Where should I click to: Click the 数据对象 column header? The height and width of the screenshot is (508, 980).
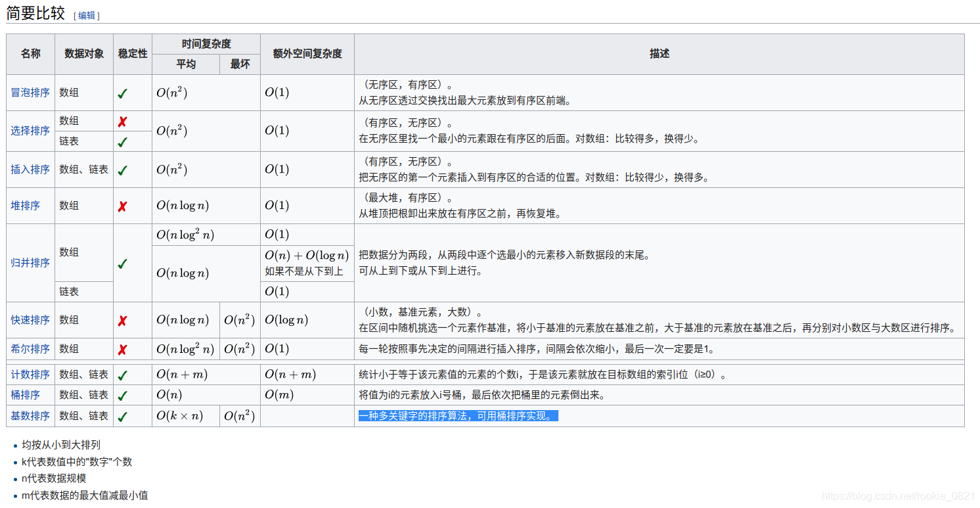(x=84, y=54)
